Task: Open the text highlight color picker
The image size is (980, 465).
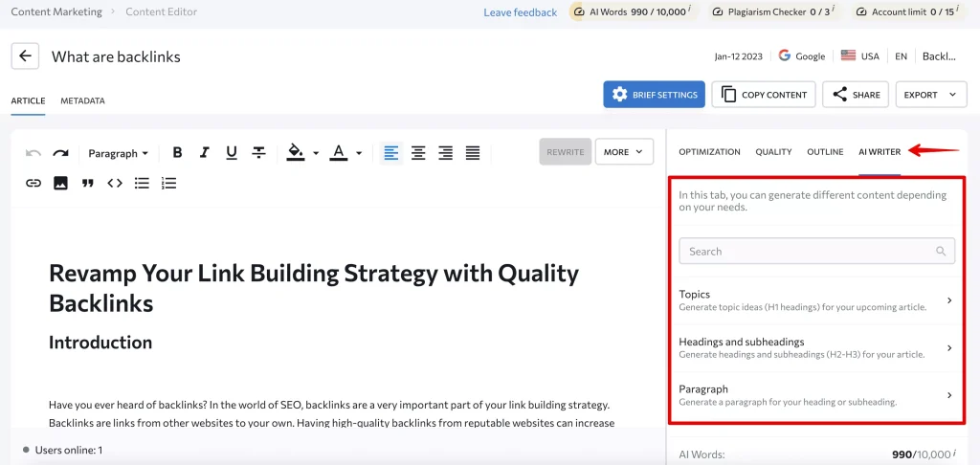Action: coord(302,153)
